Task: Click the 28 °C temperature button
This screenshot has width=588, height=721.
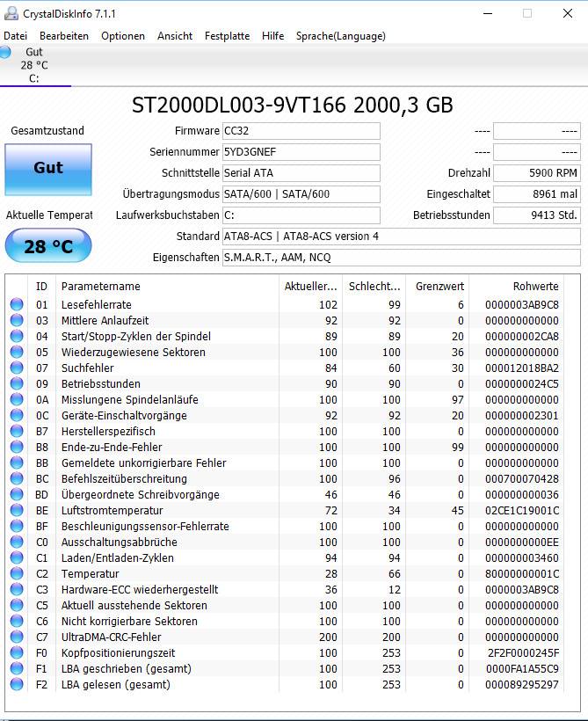Action: click(x=48, y=246)
